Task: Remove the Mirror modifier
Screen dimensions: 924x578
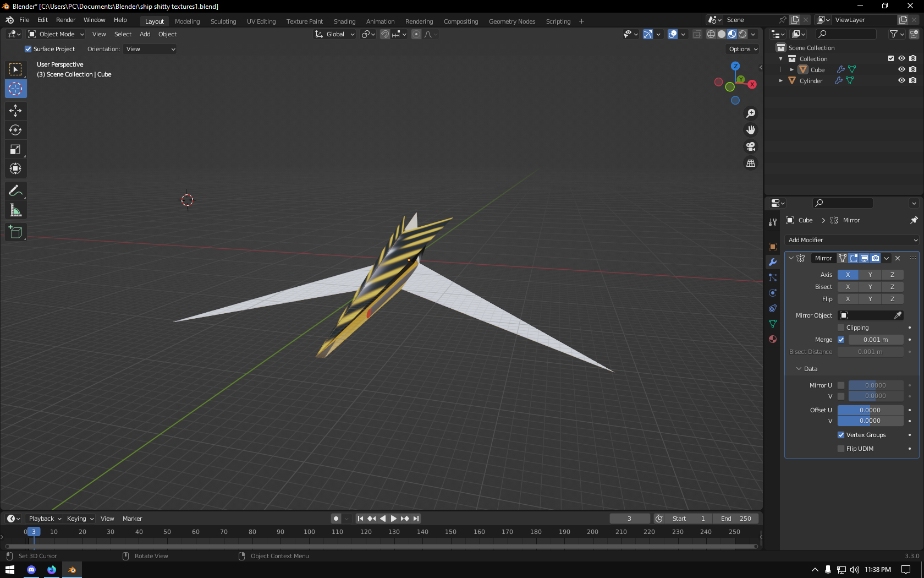Action: [898, 258]
